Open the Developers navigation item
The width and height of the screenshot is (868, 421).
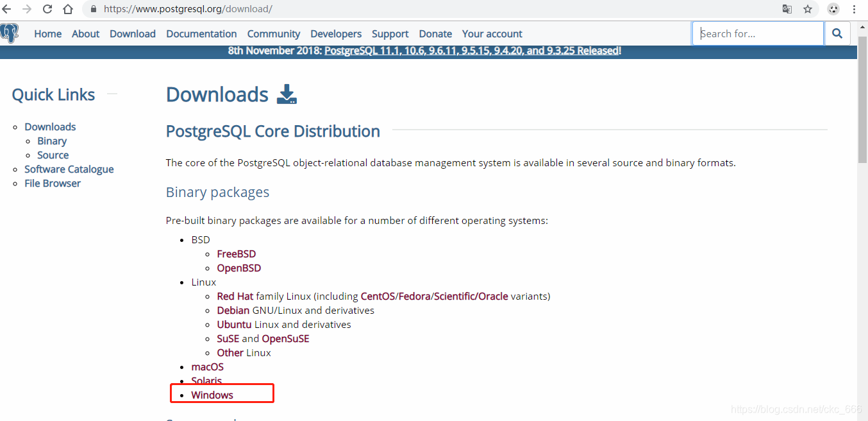[x=336, y=34]
